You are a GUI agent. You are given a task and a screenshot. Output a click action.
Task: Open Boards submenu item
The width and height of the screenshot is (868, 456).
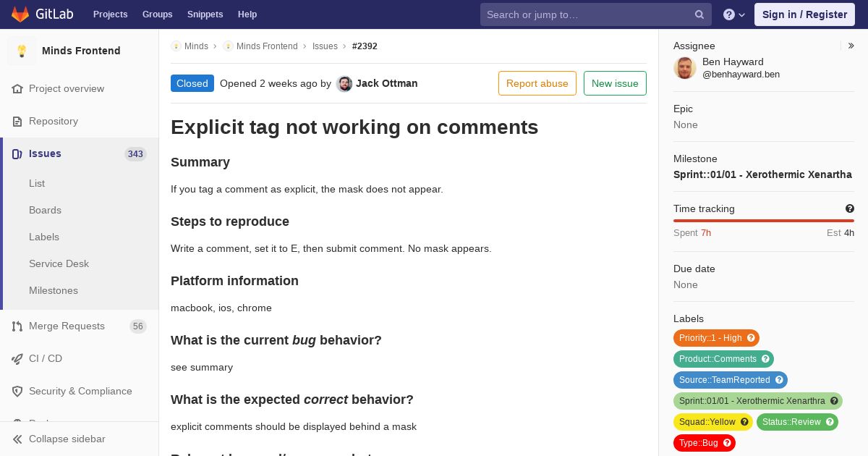point(45,210)
